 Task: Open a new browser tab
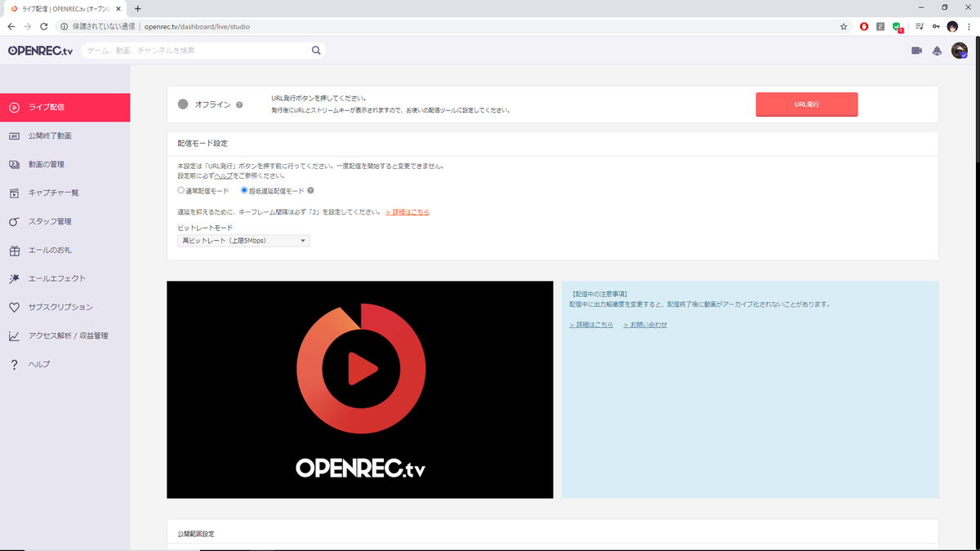coord(137,8)
